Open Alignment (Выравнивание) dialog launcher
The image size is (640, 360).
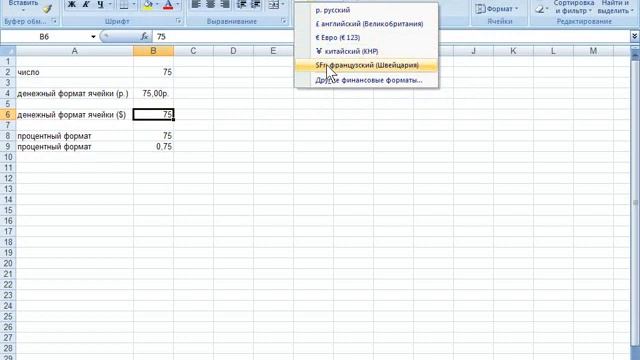pos(284,21)
